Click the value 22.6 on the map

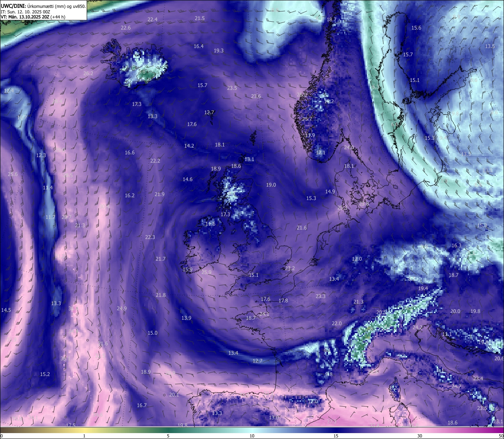pyautogui.click(x=126, y=28)
